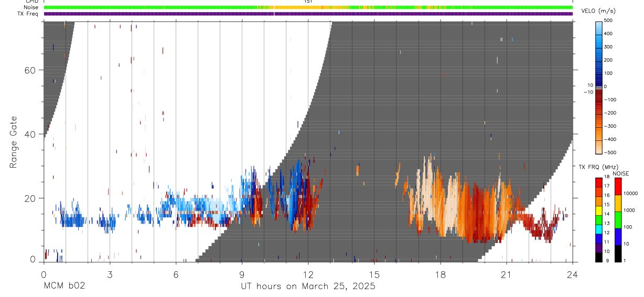This screenshot has width=644, height=297.
Task: Click TX FRQ legend value '14'
Action: (607, 214)
